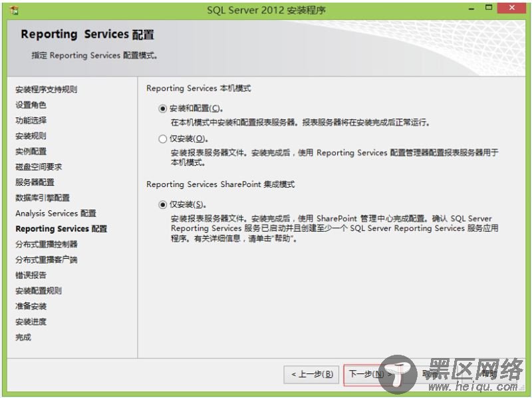This screenshot has height=398, width=532.
Task: Click the bold Reporting Services 配置 sidebar step
Action: pyautogui.click(x=61, y=229)
